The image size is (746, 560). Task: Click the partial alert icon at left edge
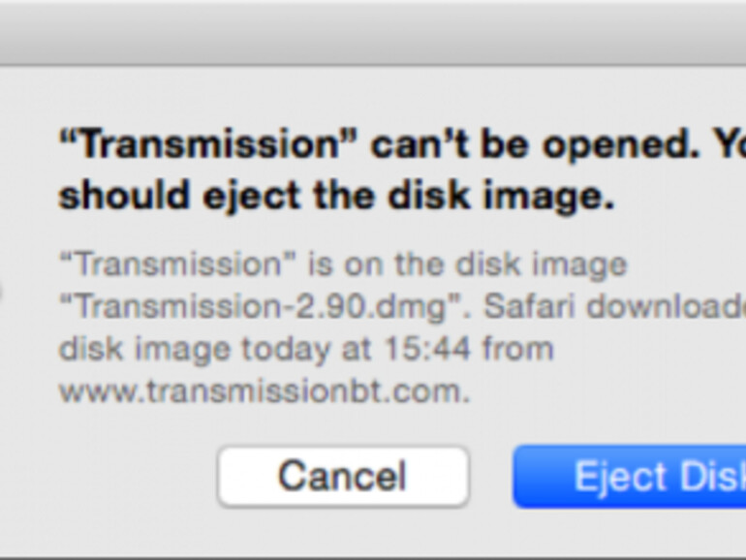coord(3,291)
